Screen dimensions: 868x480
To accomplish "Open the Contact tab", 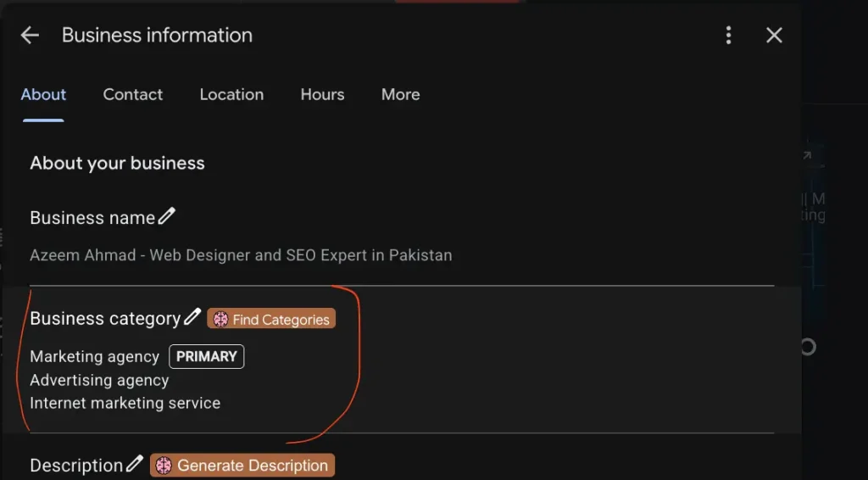I will (133, 95).
